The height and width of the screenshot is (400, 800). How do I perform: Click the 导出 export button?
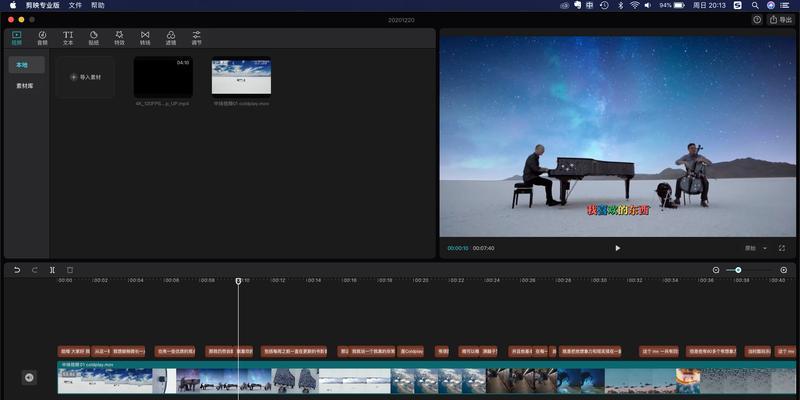(x=782, y=19)
